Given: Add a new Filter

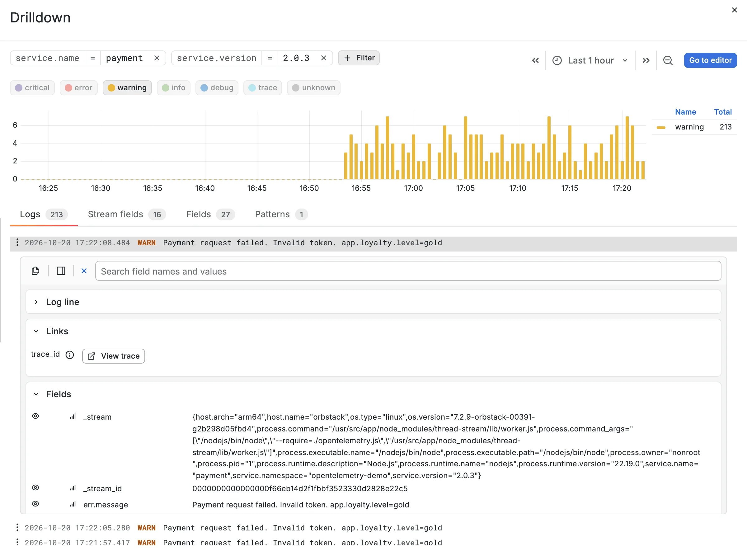Looking at the screenshot, I should pos(359,58).
